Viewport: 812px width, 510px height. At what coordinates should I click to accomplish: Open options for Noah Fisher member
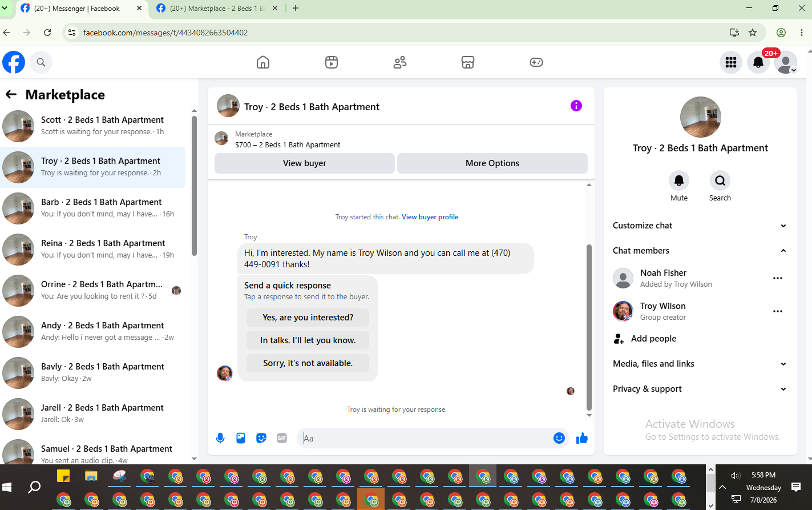[x=778, y=278]
